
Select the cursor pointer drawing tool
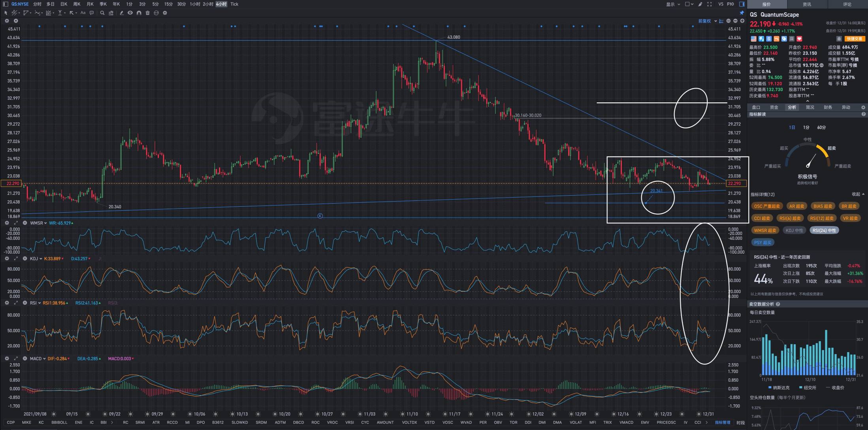click(6, 13)
